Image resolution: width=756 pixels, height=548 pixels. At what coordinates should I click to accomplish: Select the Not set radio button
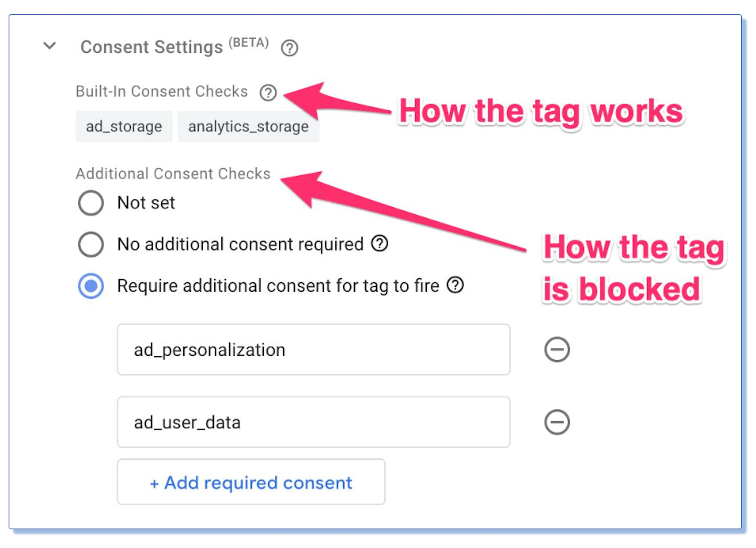click(x=91, y=202)
